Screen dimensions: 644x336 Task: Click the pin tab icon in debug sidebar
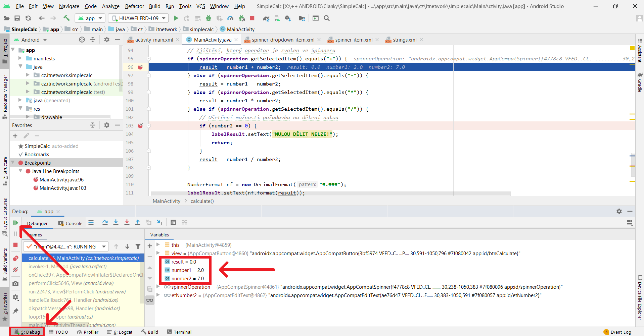[x=15, y=311]
